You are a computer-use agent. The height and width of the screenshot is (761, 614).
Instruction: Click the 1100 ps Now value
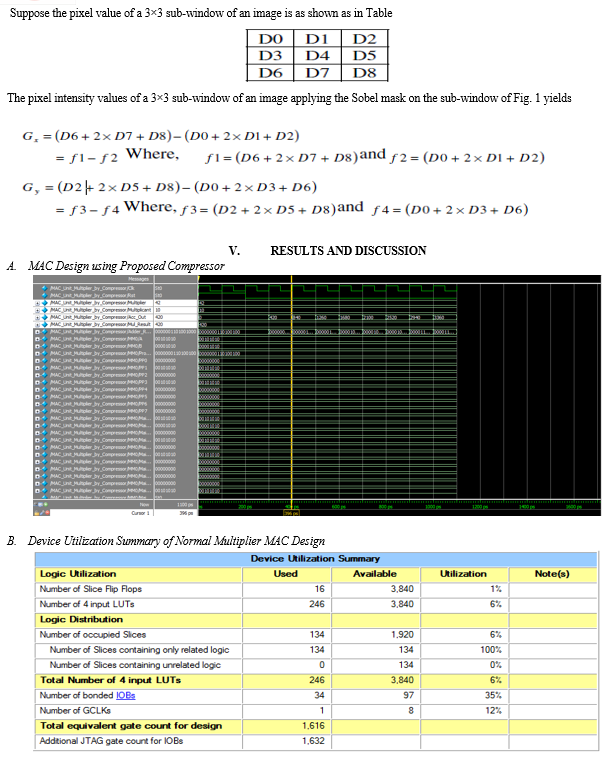tap(185, 505)
